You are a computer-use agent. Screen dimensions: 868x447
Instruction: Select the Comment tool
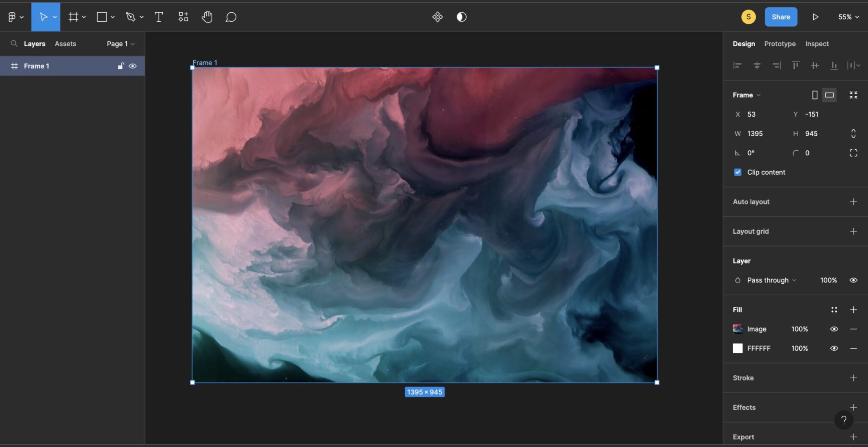coord(231,17)
